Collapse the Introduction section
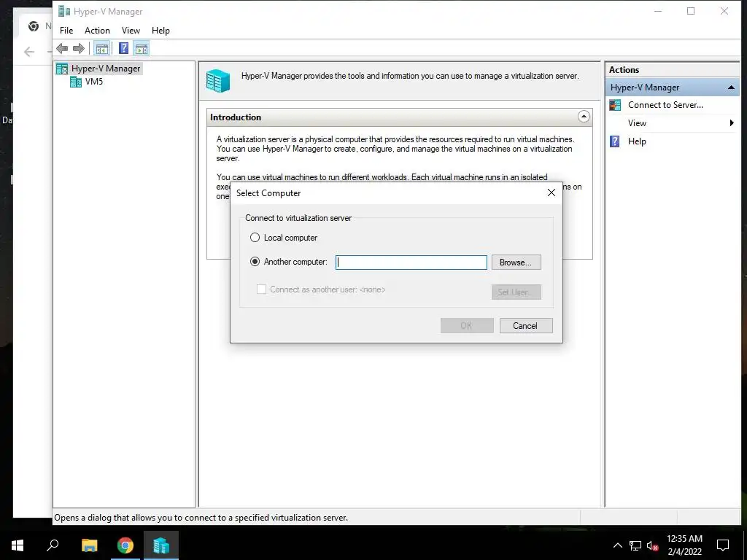747x560 pixels. (x=584, y=117)
